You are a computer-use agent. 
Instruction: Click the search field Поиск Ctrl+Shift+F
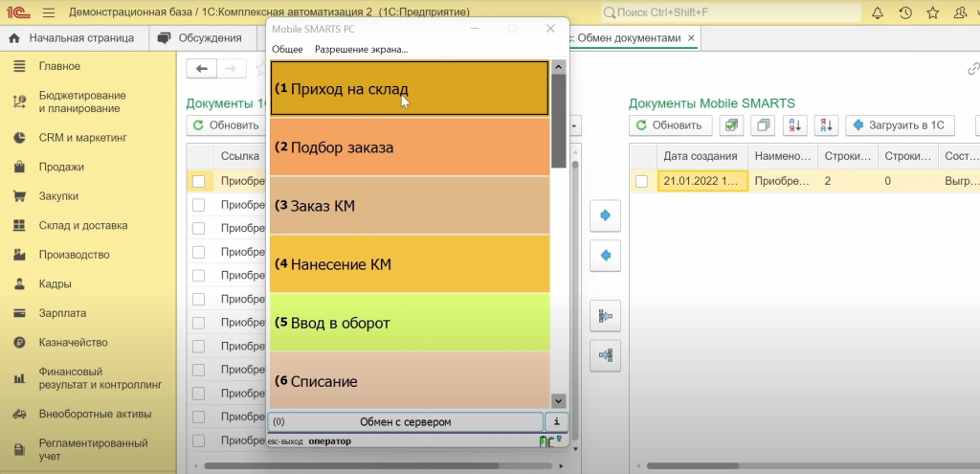coord(730,12)
